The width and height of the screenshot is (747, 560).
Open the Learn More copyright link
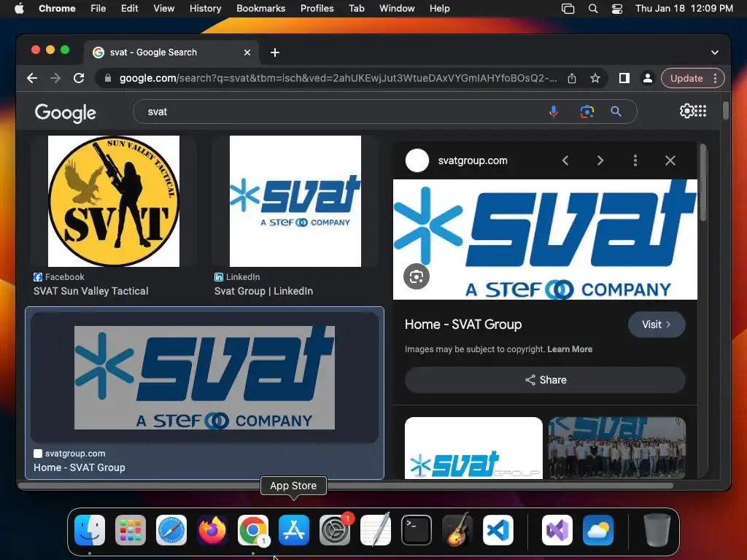[x=570, y=349]
